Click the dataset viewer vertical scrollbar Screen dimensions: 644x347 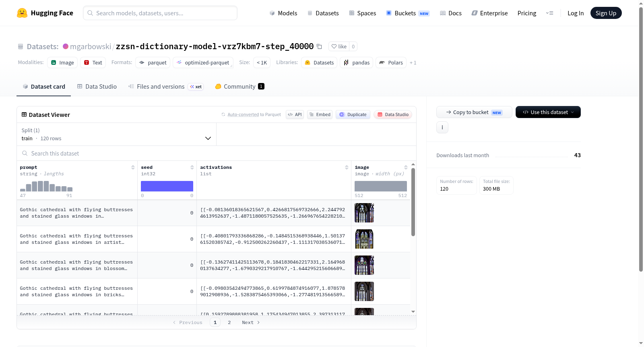point(413,202)
